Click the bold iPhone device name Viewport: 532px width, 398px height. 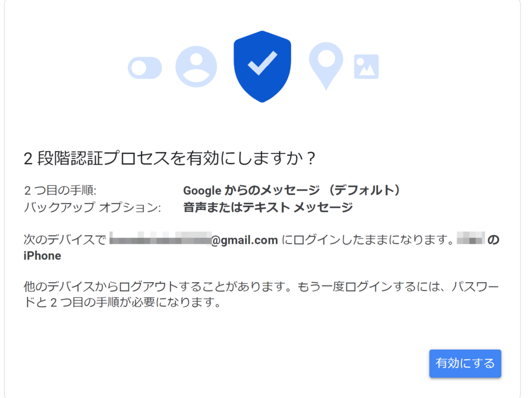pyautogui.click(x=43, y=256)
